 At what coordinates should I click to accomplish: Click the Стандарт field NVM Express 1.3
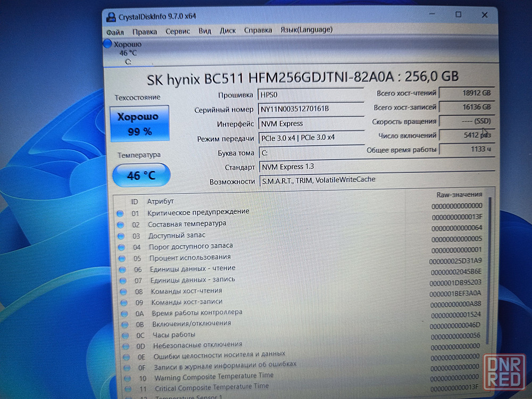(x=377, y=167)
